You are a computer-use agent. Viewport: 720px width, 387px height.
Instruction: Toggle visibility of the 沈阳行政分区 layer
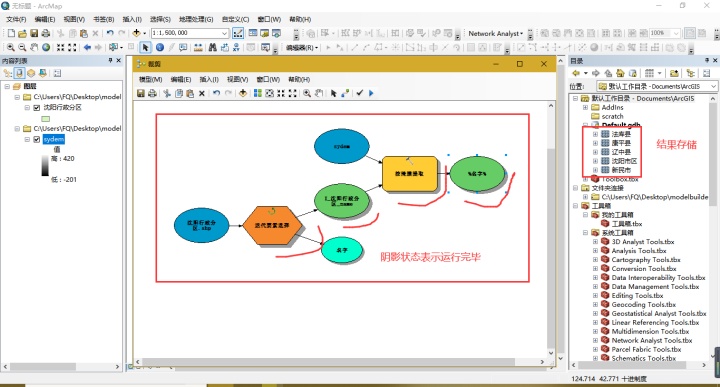pyautogui.click(x=37, y=107)
